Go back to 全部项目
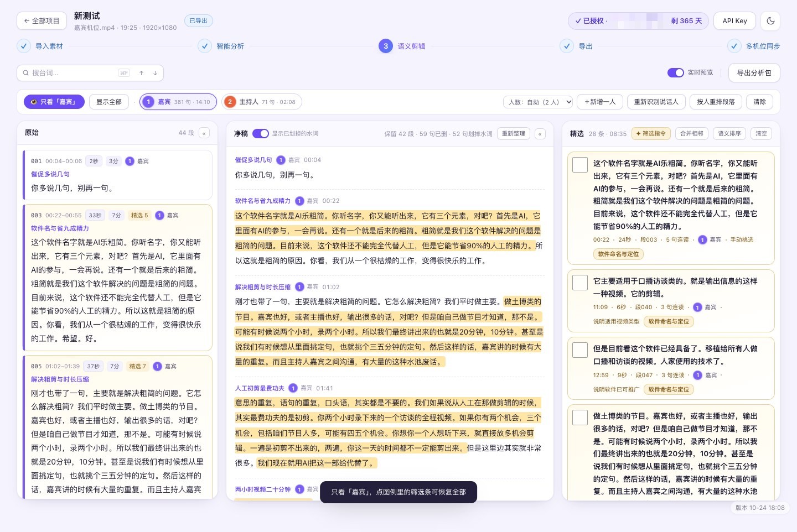Image resolution: width=797 pixels, height=532 pixels. (x=42, y=21)
